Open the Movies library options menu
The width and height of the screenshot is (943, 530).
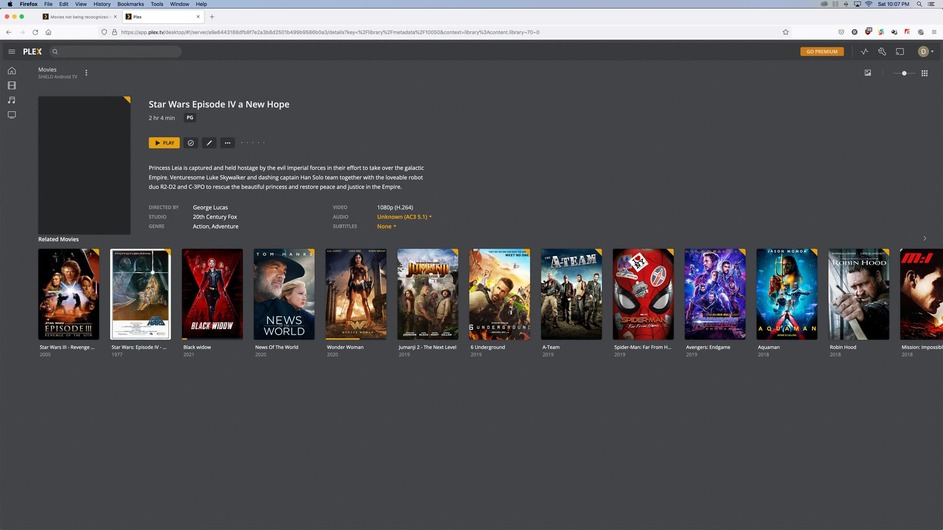(x=87, y=73)
